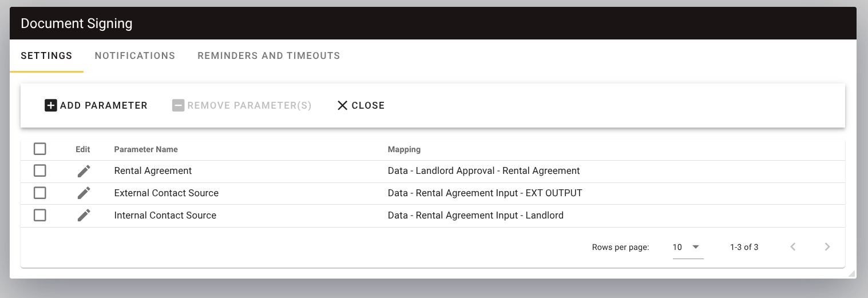The width and height of the screenshot is (868, 298).
Task: Click the pencil icon for Rental Agreement
Action: pyautogui.click(x=84, y=171)
